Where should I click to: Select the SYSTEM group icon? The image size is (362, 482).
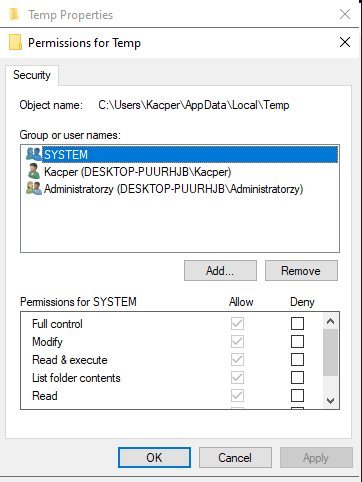pos(33,154)
